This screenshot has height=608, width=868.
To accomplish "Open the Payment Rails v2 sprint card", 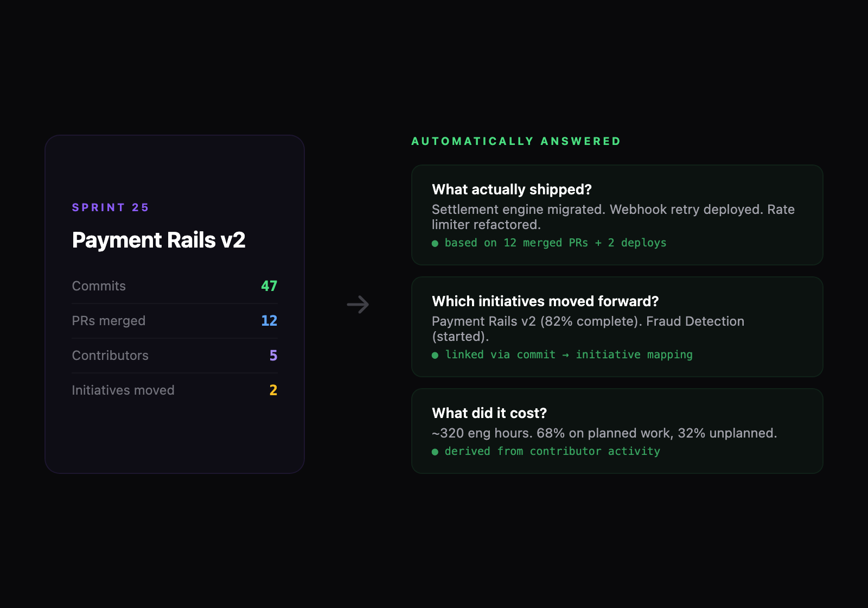I will pos(175,303).
